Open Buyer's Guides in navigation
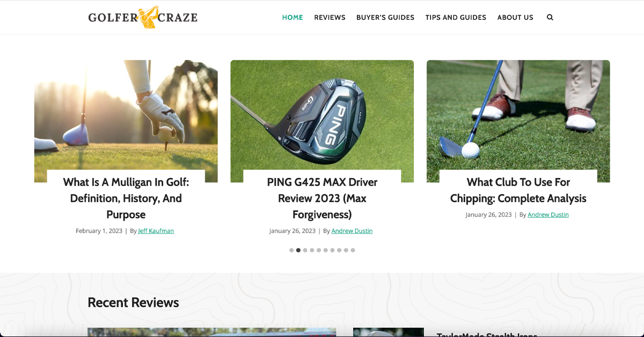Screen dimensions: 644x337 tap(385, 17)
